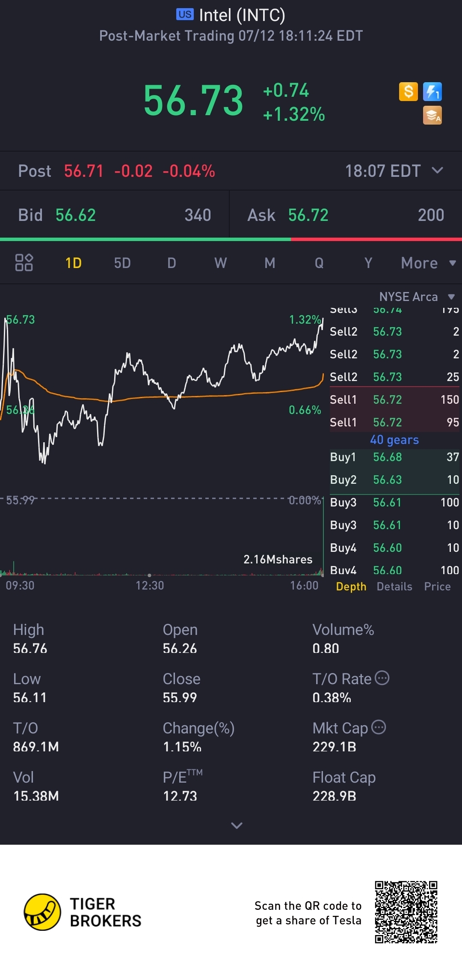Tap the Vol 15.38M value

click(x=36, y=796)
